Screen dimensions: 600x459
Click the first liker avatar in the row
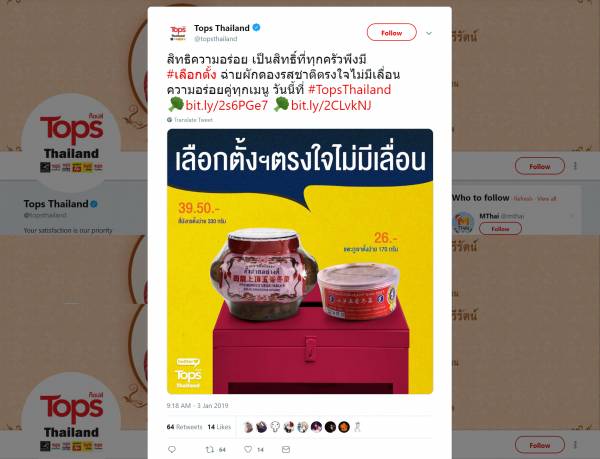(x=248, y=427)
